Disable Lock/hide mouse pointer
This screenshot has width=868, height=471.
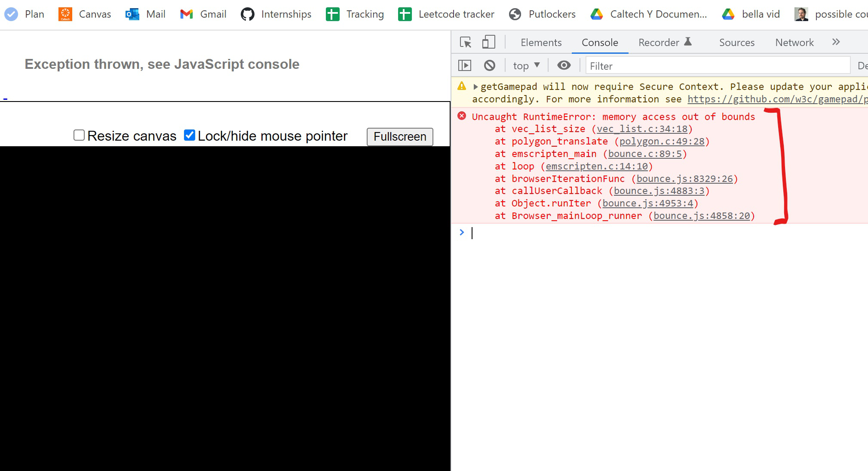(189, 135)
